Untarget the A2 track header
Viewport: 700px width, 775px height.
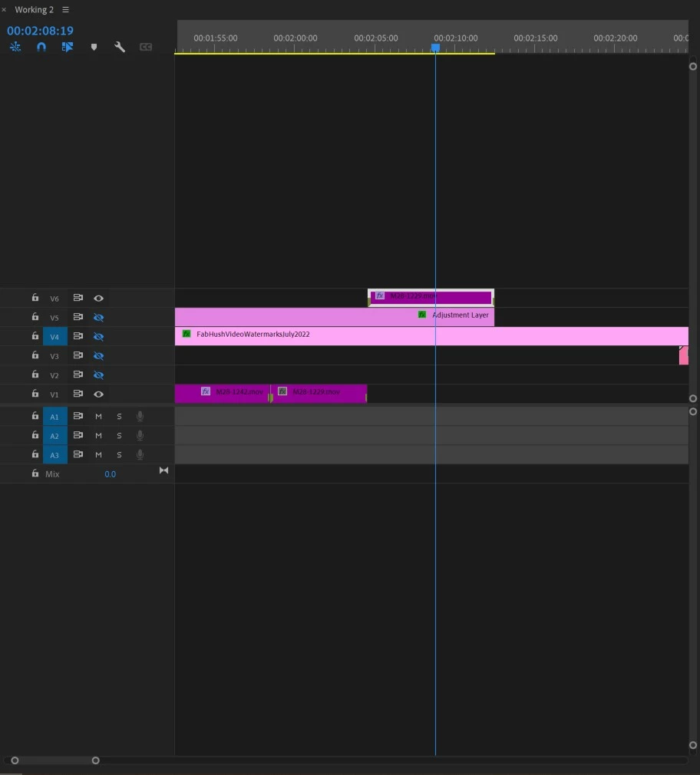(x=54, y=436)
